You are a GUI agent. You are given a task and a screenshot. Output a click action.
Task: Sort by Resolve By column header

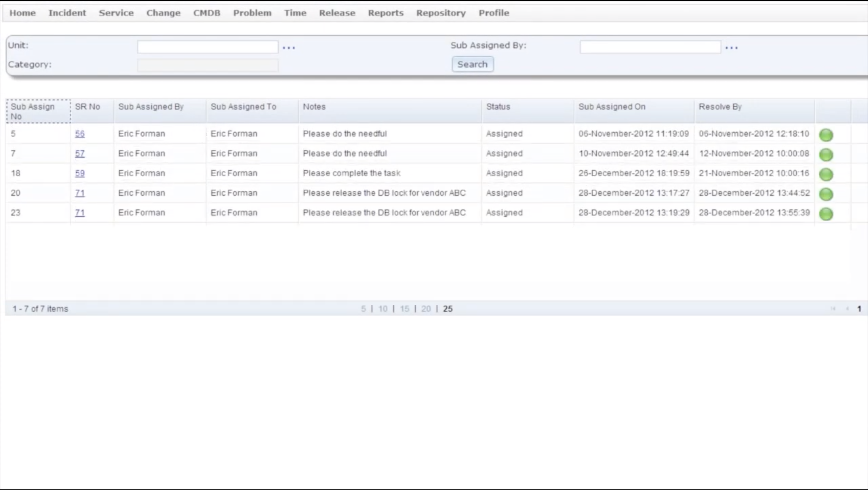click(720, 107)
